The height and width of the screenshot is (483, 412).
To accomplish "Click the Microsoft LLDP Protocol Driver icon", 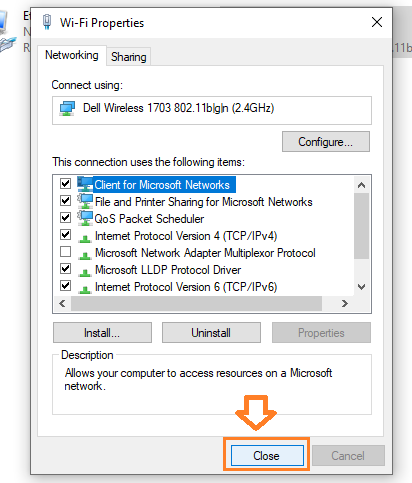I will pos(85,272).
